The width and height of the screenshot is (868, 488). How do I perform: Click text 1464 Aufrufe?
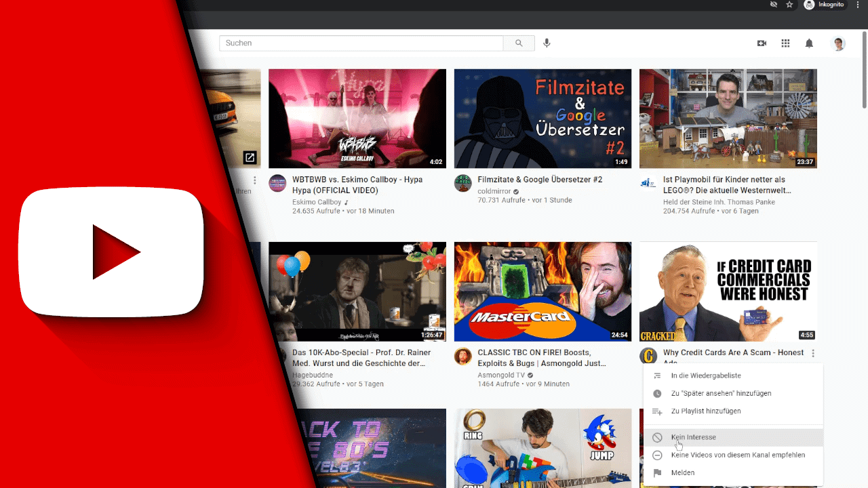pyautogui.click(x=499, y=384)
